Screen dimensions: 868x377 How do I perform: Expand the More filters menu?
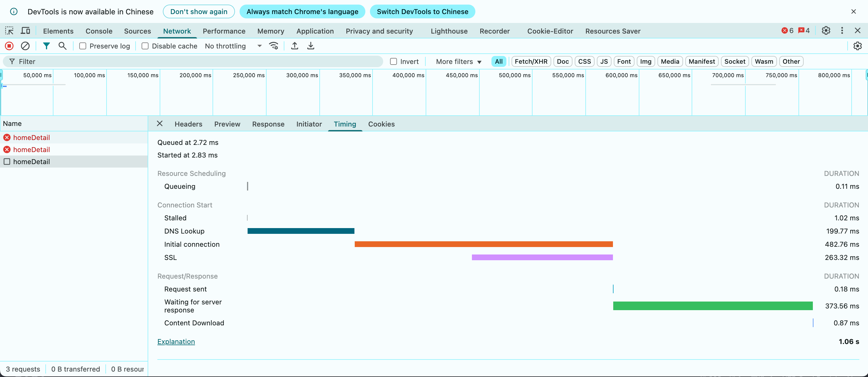tap(458, 62)
